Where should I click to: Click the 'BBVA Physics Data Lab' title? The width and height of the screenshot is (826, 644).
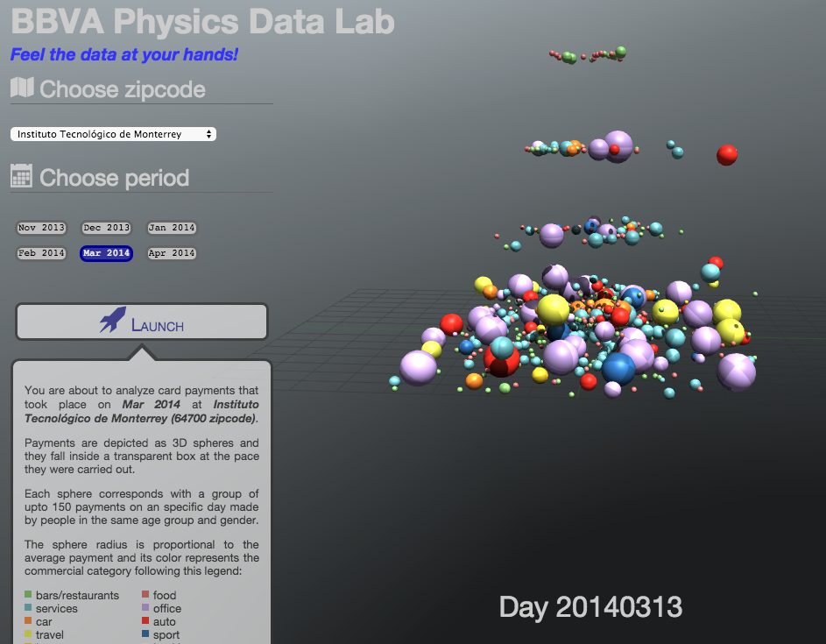(203, 21)
